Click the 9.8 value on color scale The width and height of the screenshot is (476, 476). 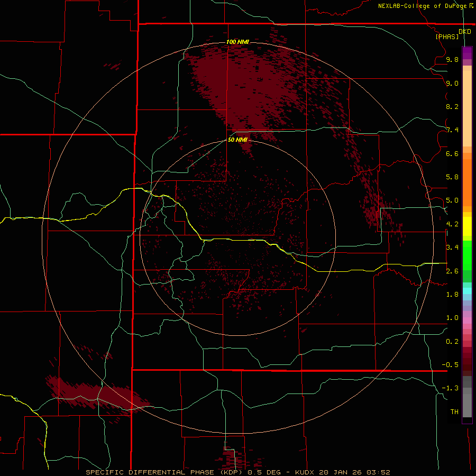tap(452, 59)
